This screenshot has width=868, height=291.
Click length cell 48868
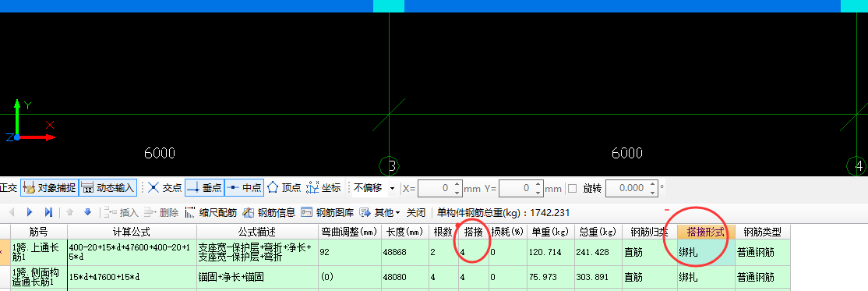[405, 252]
